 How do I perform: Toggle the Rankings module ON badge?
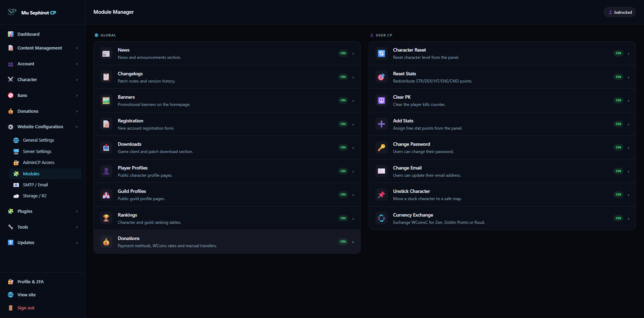343,218
